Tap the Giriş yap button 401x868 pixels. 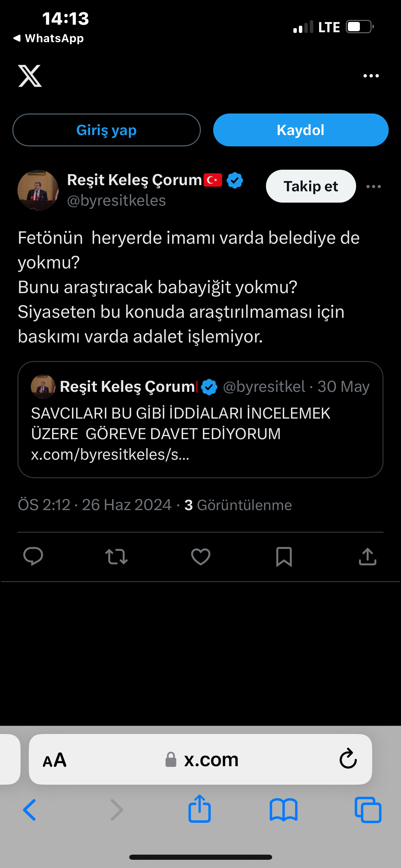point(107,130)
